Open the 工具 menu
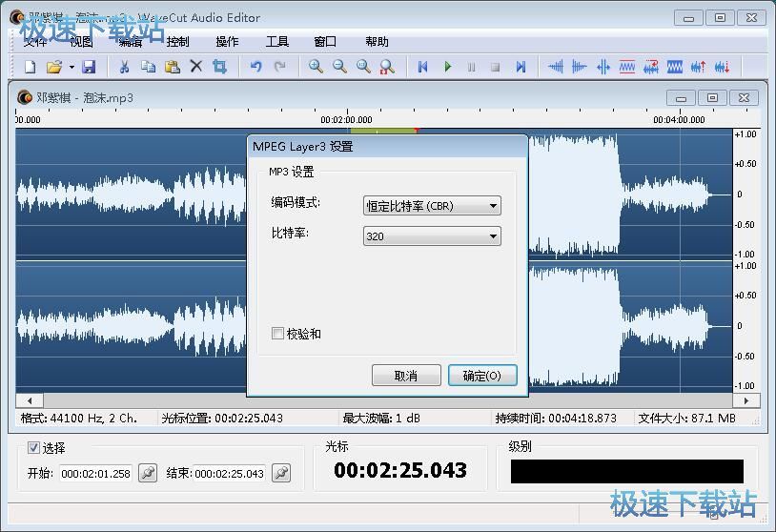 point(276,42)
